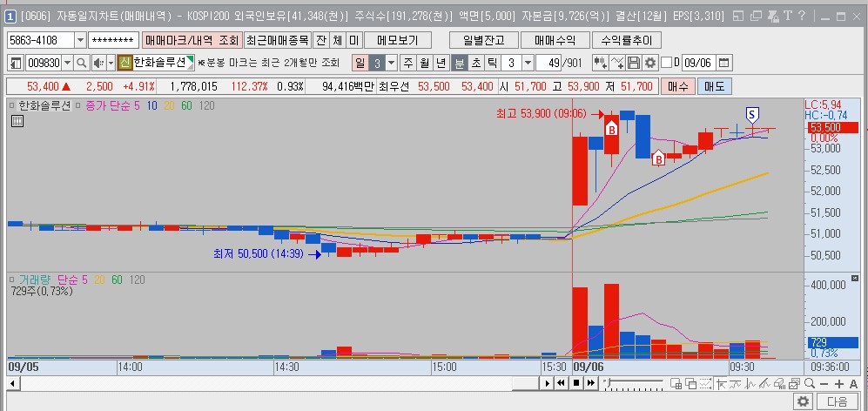
Task: Select the 미 tab
Action: click(x=353, y=40)
